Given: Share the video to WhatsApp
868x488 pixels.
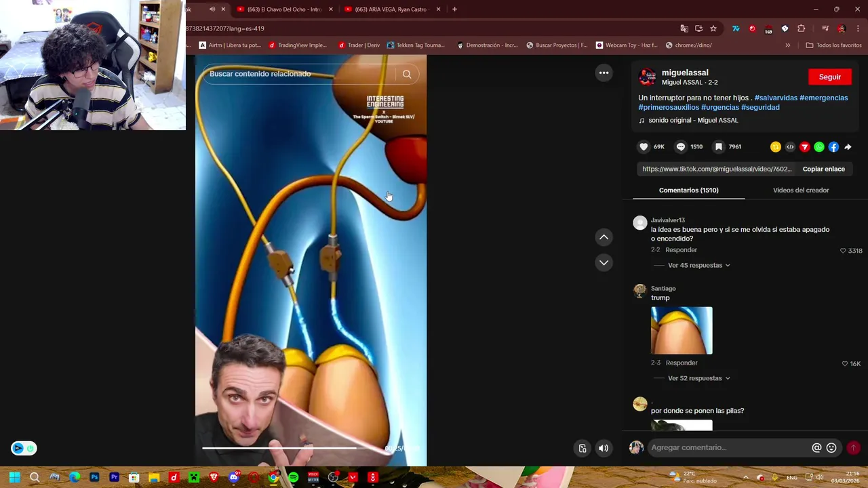Looking at the screenshot, I should click(x=819, y=146).
